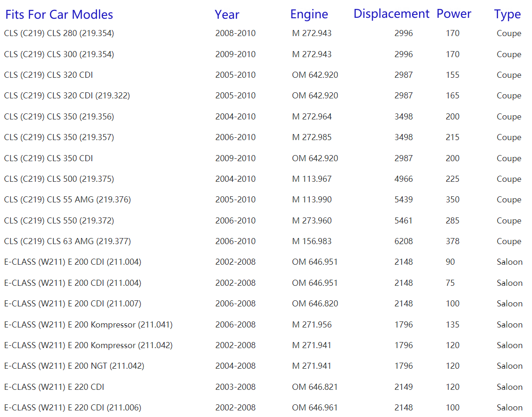Image resolution: width=532 pixels, height=417 pixels.
Task: Click the Power column header
Action: point(454,14)
